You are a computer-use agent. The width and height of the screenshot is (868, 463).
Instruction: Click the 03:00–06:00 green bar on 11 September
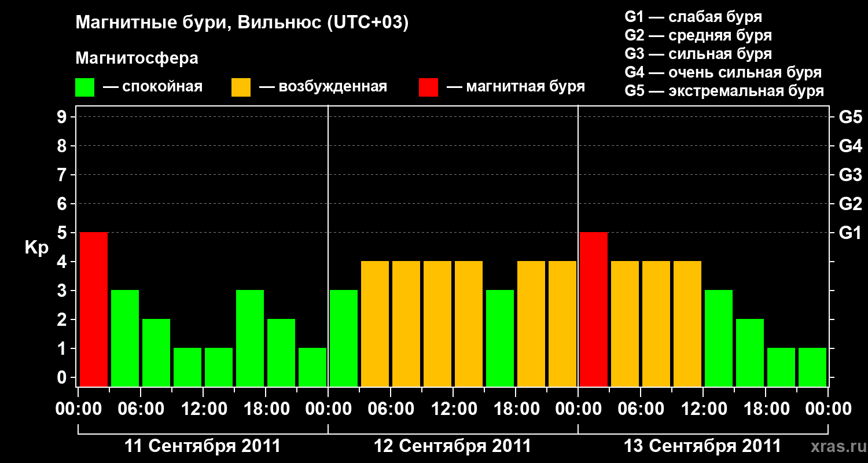pos(125,339)
